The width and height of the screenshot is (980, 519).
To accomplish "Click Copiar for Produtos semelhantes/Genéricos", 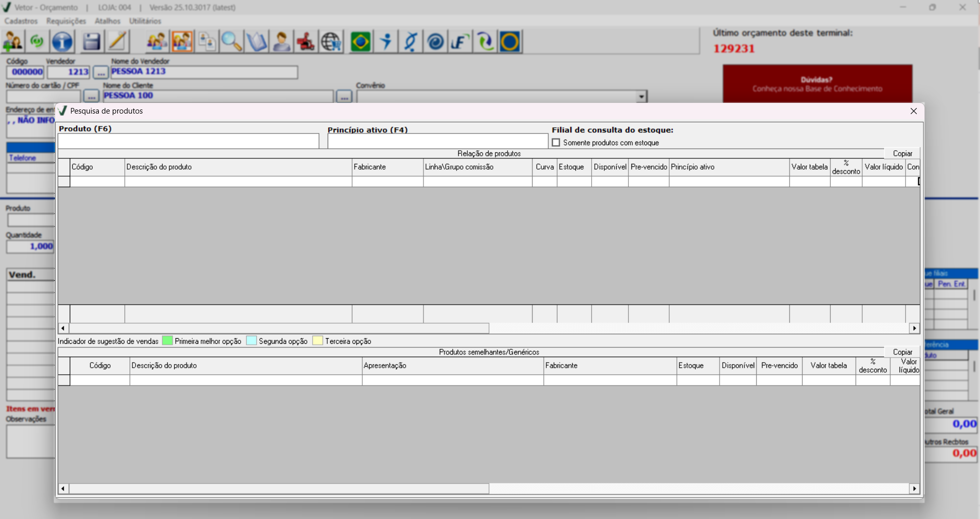I will click(x=902, y=352).
